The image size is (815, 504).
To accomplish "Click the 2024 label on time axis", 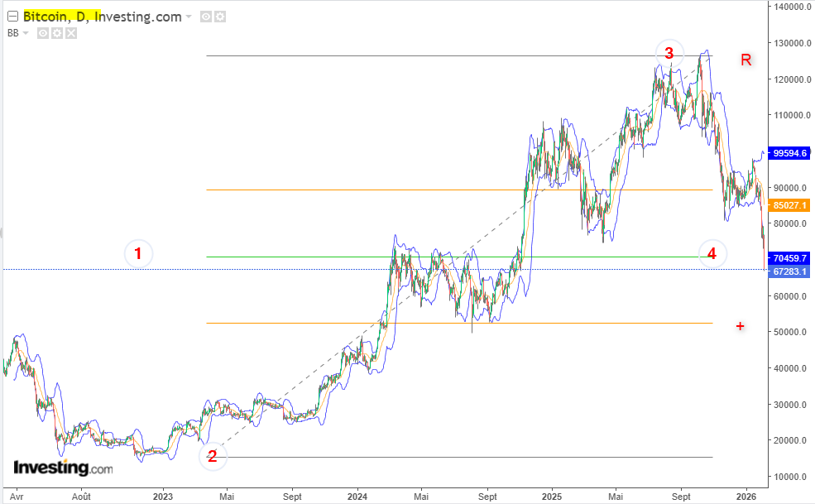I will (357, 497).
